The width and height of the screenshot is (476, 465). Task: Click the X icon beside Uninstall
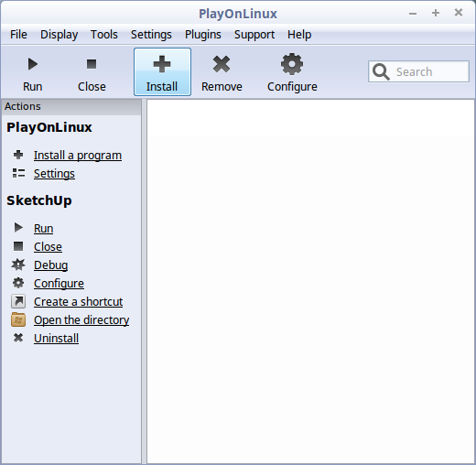[18, 338]
